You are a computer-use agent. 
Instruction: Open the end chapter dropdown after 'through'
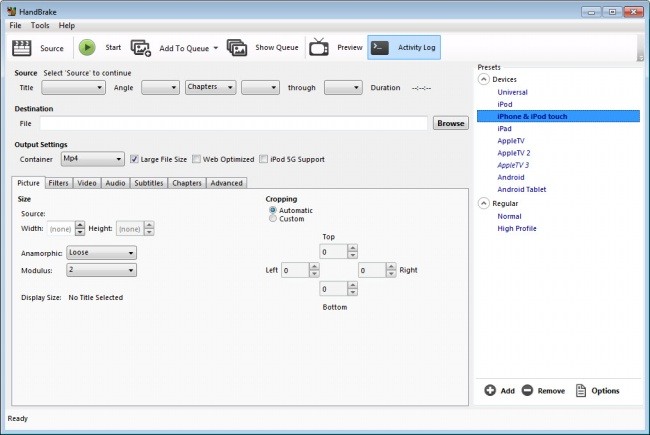(x=343, y=87)
